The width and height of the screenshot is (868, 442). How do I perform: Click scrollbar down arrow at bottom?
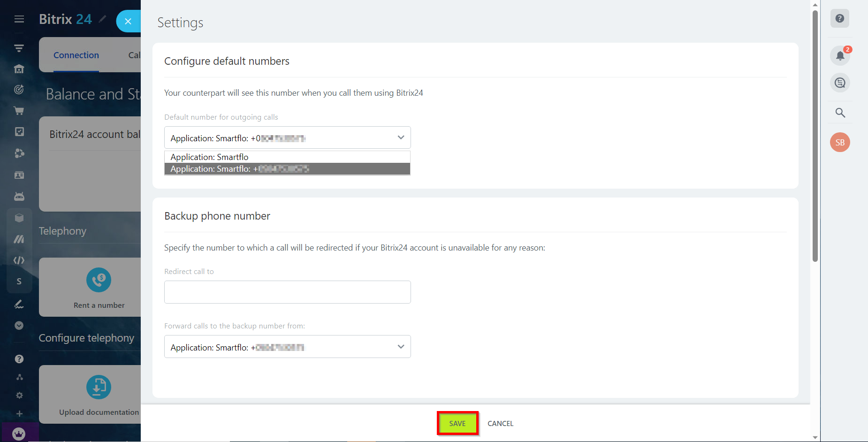click(815, 437)
